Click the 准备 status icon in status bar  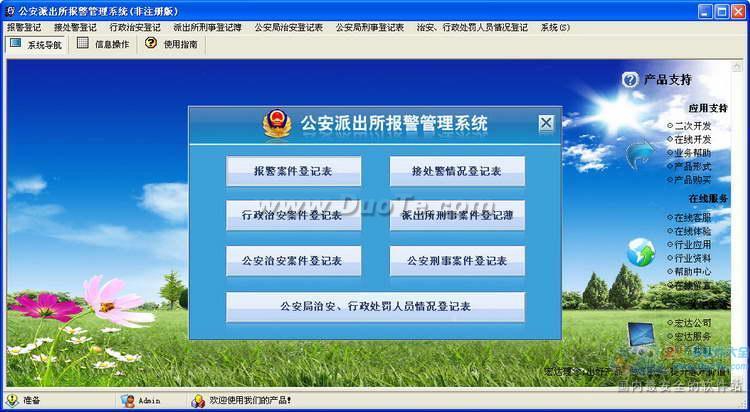pyautogui.click(x=11, y=401)
